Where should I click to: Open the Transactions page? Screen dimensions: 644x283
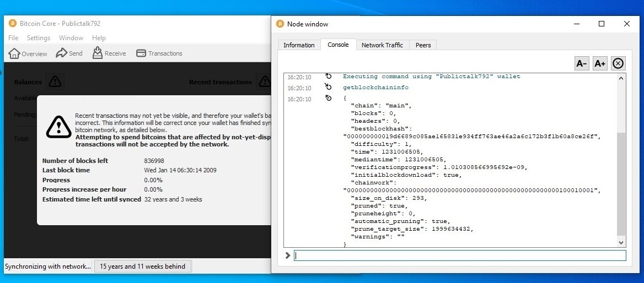click(x=159, y=53)
